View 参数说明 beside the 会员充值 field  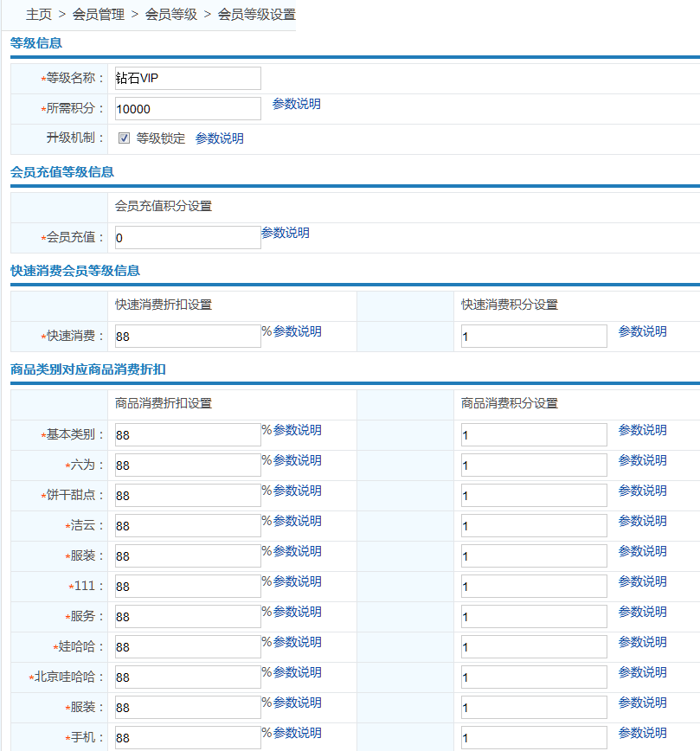(x=285, y=233)
